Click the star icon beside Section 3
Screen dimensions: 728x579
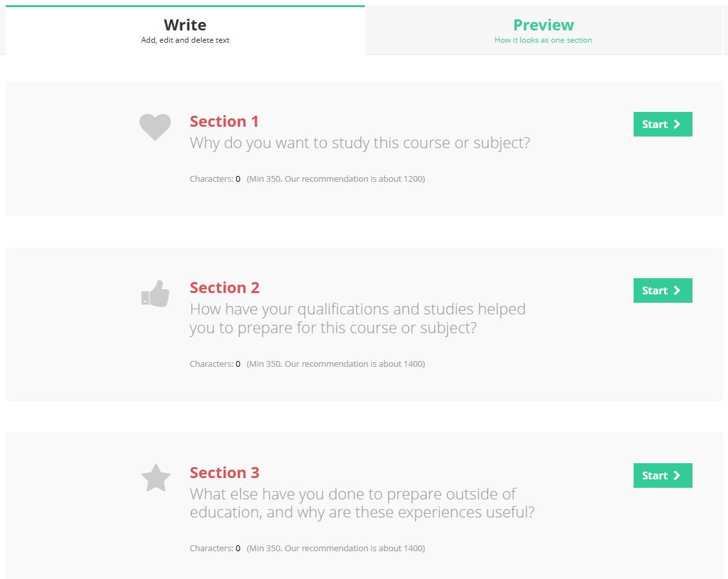point(155,479)
